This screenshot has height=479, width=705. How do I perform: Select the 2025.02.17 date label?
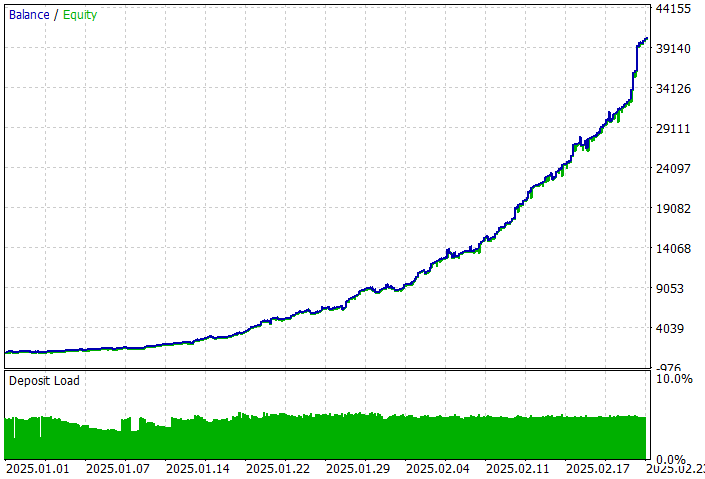coord(598,468)
